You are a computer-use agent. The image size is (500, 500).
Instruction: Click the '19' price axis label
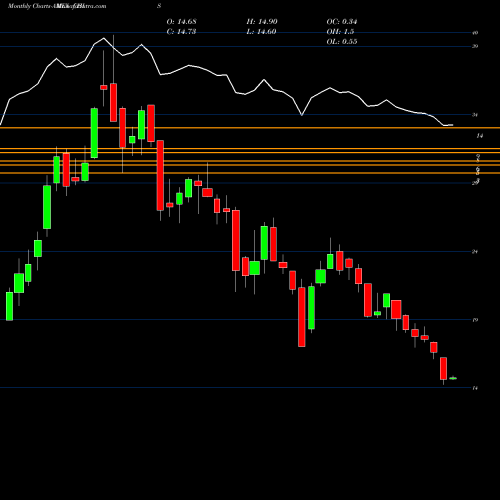click(x=475, y=320)
